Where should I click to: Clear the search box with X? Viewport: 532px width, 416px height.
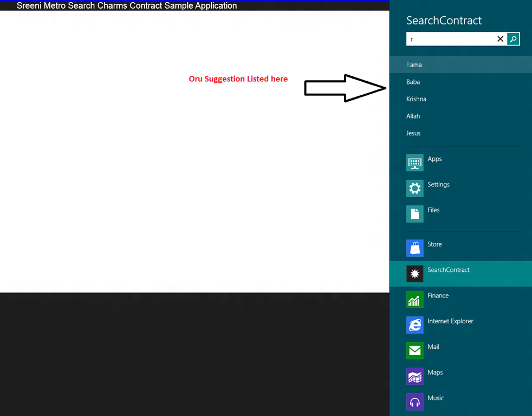[500, 39]
